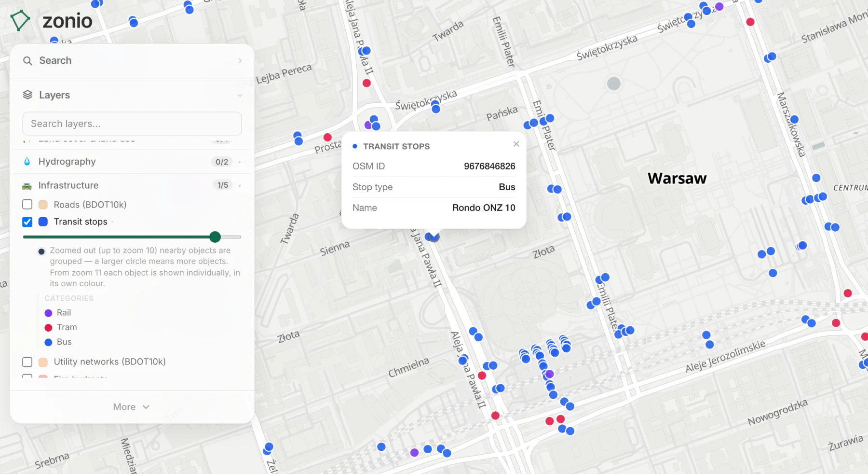Click the zonio logo icon
The height and width of the screenshot is (474, 868).
20,20
